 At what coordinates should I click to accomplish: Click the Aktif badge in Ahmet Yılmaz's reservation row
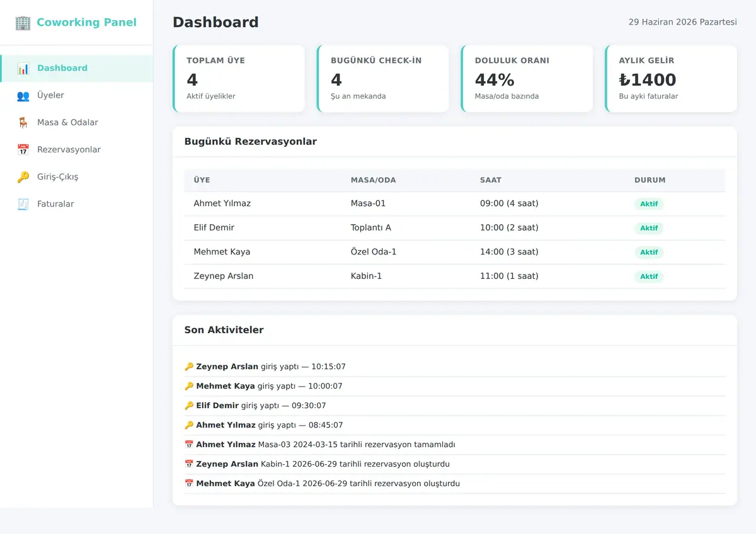click(x=649, y=204)
